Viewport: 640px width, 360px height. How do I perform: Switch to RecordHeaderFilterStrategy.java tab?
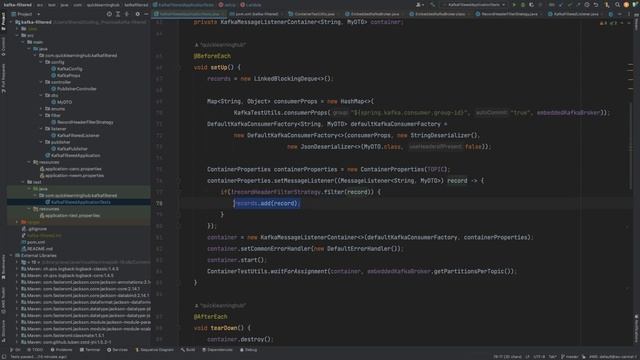coord(508,14)
